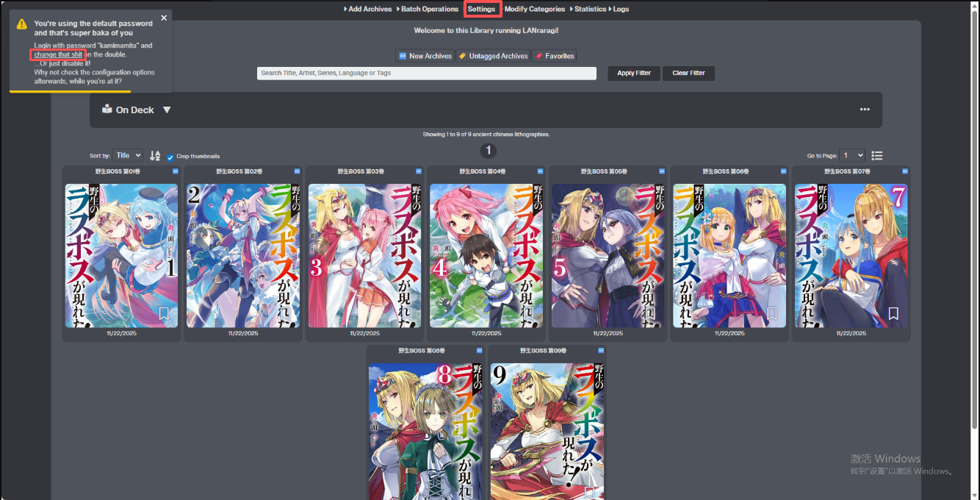Open the 野生BOSS 第05巻 cover thumbnail
This screenshot has width=980, height=500.
[x=608, y=256]
